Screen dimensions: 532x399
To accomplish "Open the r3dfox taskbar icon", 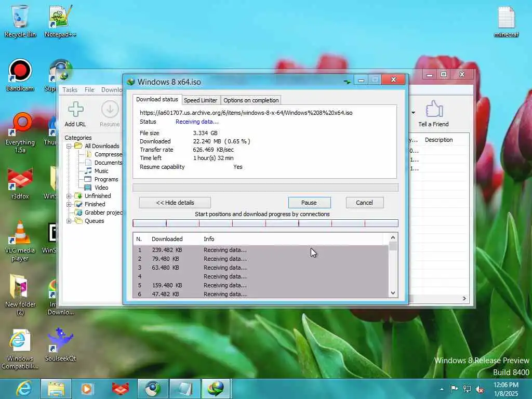I will (121, 389).
